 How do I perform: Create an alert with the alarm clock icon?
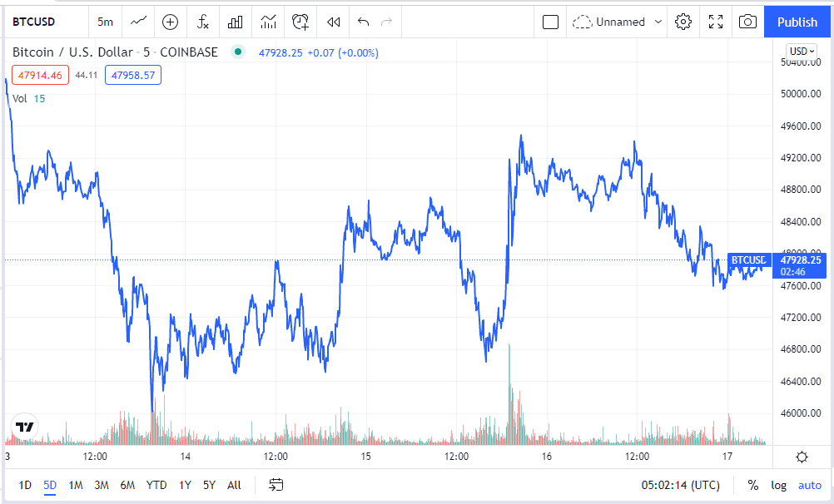tap(300, 22)
